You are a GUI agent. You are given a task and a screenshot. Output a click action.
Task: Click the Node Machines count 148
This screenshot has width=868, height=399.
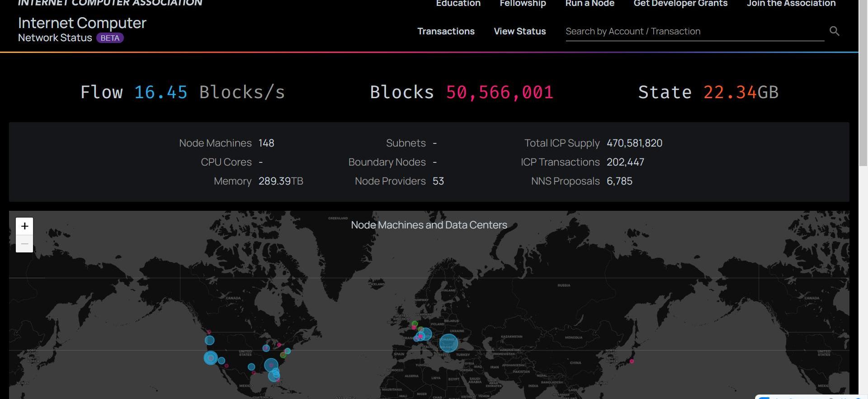point(266,143)
